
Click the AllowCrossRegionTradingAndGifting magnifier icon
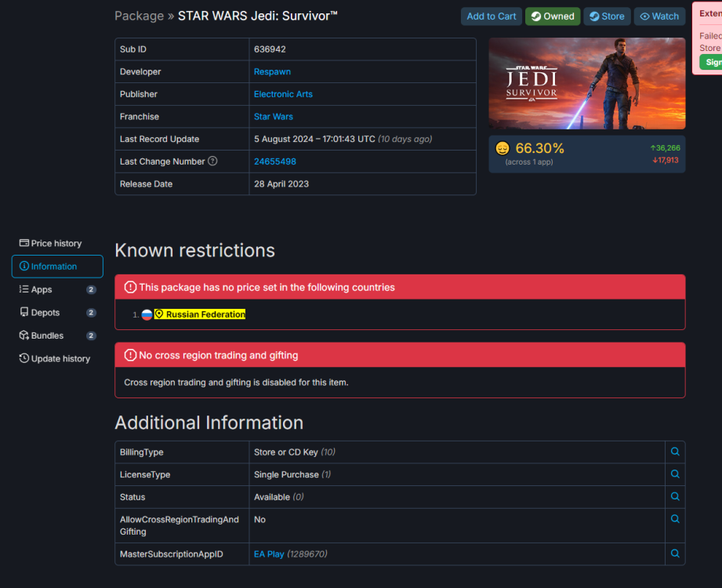pos(675,518)
